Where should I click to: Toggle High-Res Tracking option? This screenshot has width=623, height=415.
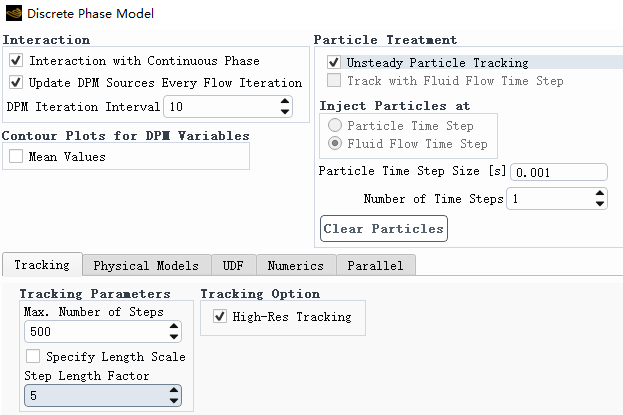click(220, 316)
